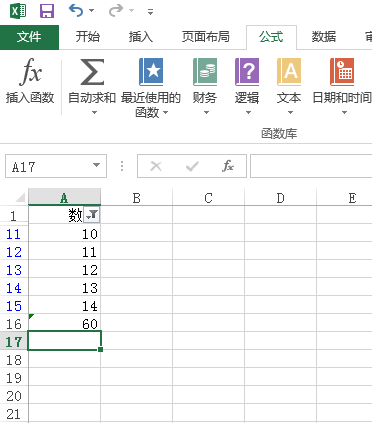Open the filter button in cell A1
Viewport: 372px width, 423px height.
click(x=92, y=215)
